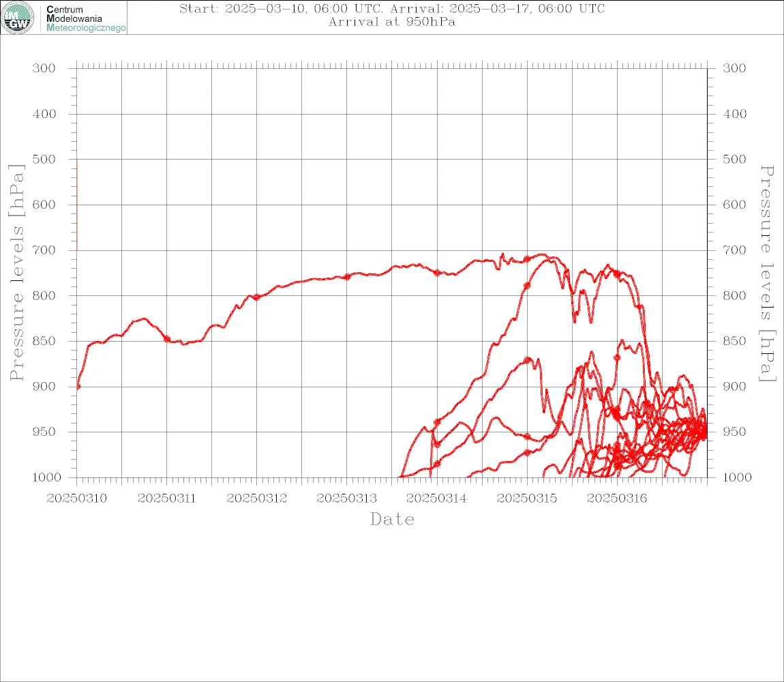Click the right axis 900 label
Image resolution: width=784 pixels, height=682 pixels.
coord(734,386)
